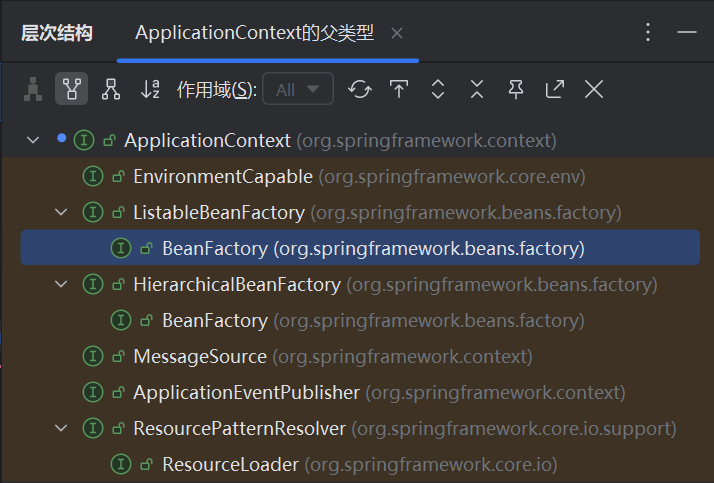Close the ApplicationContext supertypes tab
This screenshot has height=483, width=714.
click(x=397, y=33)
